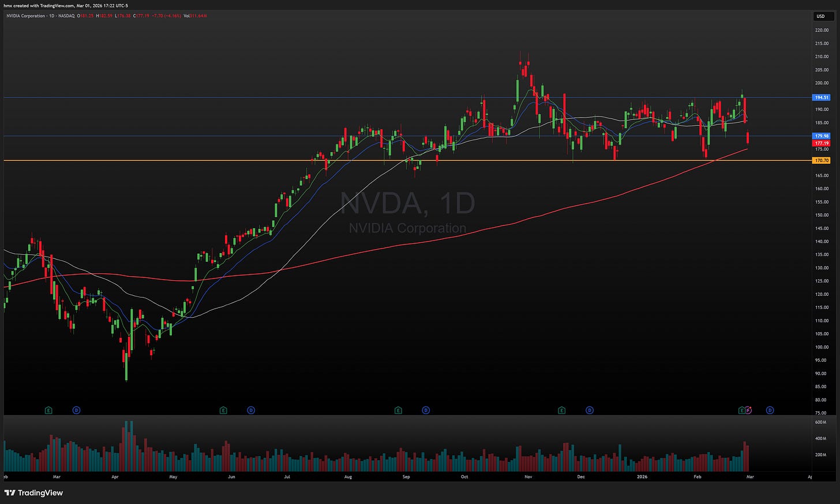
Task: Click the 600M volume axis label
Action: (820, 422)
